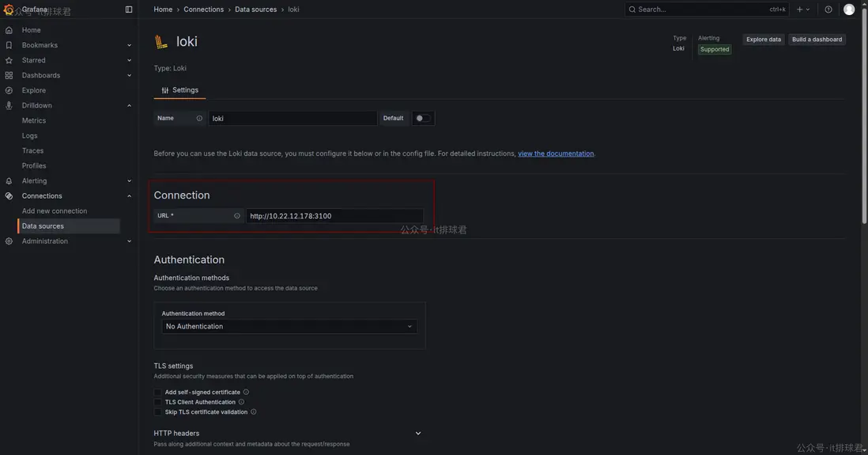Go to Home breadcrumb
Screen dimensions: 868x455
coord(163,9)
